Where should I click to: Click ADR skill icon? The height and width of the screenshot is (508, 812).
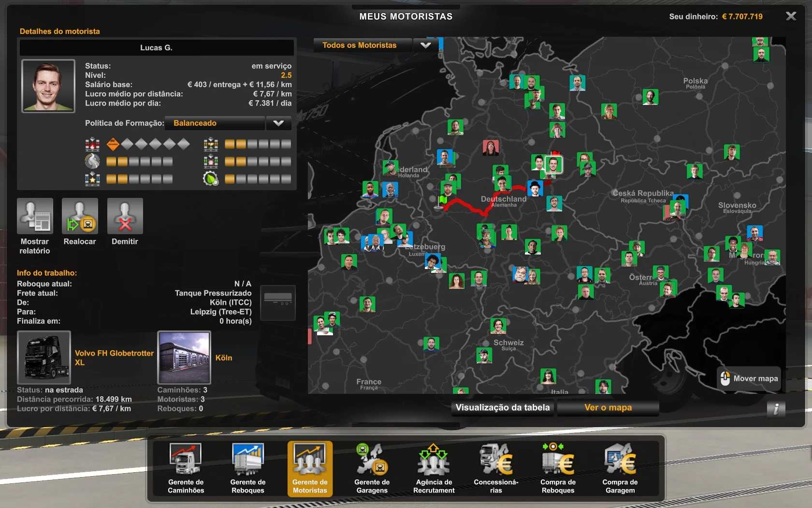(92, 144)
